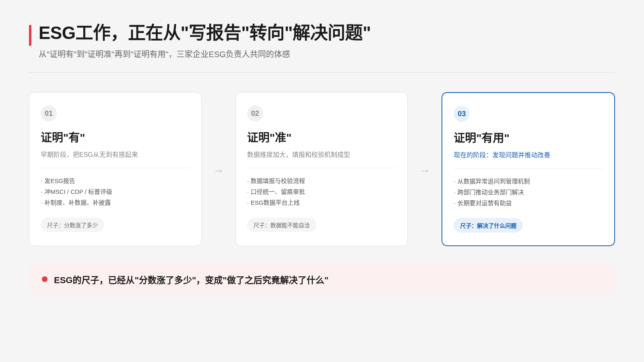Click the bullet '跨部门推动业务部门解决'
Image resolution: width=644 pixels, height=362 pixels.
point(489,192)
